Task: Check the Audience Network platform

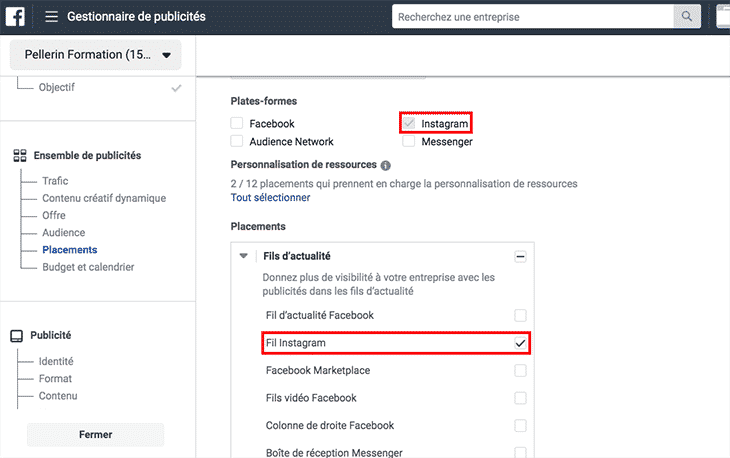Action: point(237,142)
